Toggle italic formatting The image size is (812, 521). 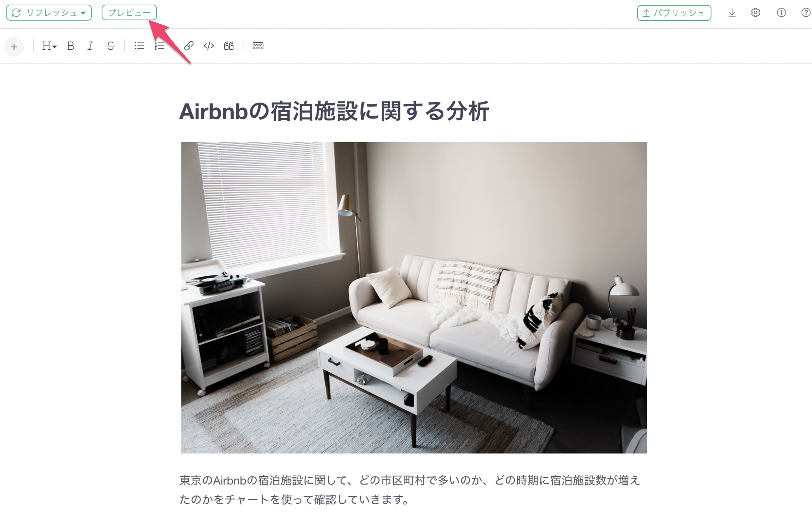pyautogui.click(x=90, y=46)
